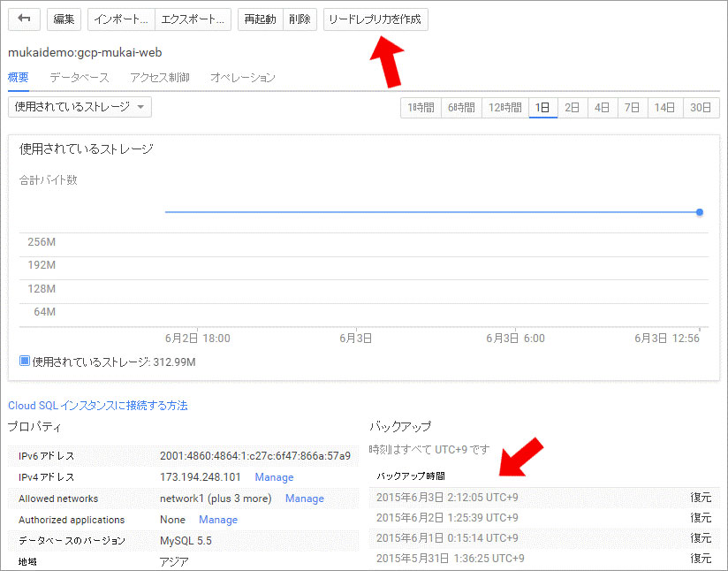The height and width of the screenshot is (571, 728).
Task: Click the MySQL 5.5 version value
Action: pyautogui.click(x=186, y=541)
